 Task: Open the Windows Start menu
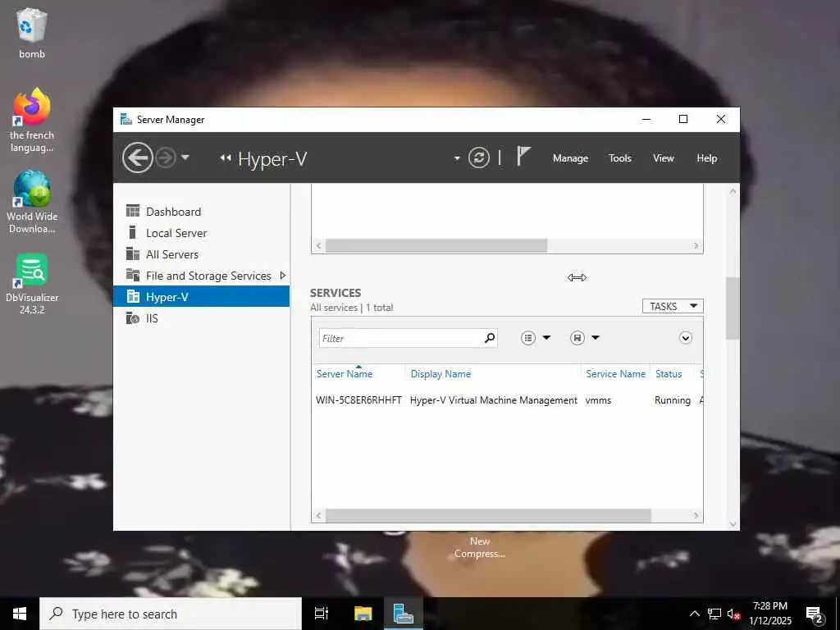(x=20, y=614)
